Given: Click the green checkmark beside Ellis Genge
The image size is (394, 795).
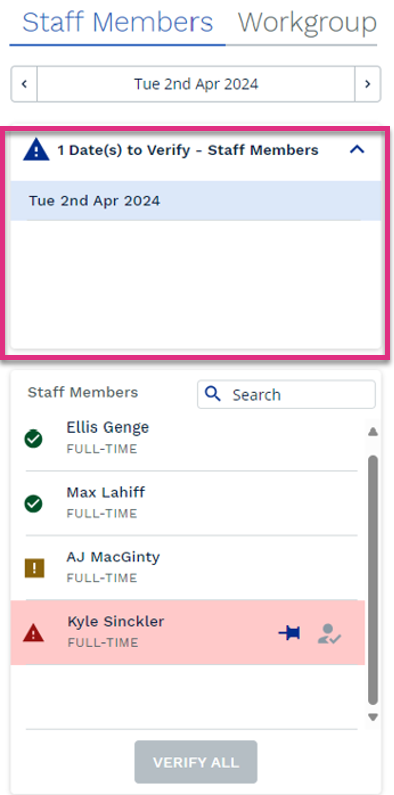Looking at the screenshot, I should tap(33, 439).
